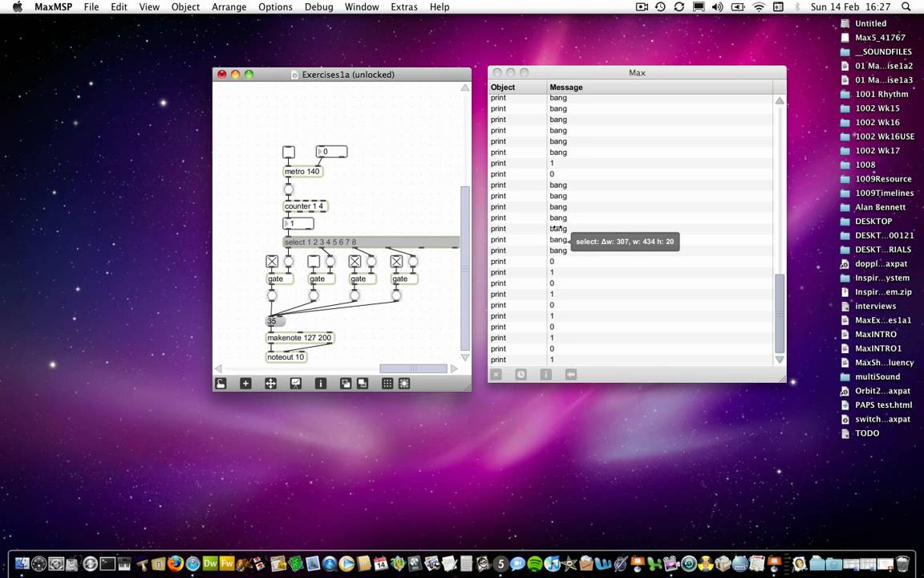Open the Debug menu
The height and width of the screenshot is (578, 924).
click(318, 6)
